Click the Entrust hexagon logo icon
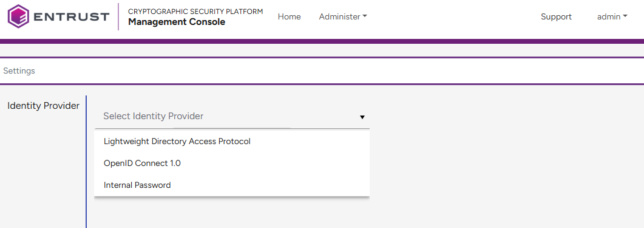The width and height of the screenshot is (644, 228). tap(18, 16)
